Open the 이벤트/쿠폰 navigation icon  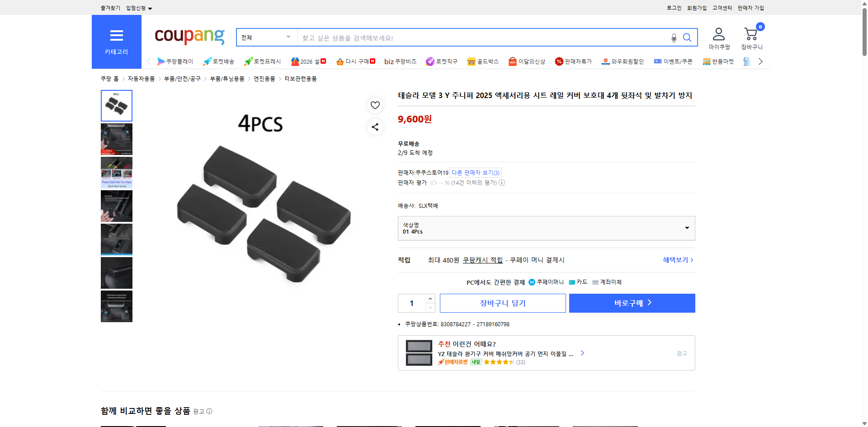[673, 61]
